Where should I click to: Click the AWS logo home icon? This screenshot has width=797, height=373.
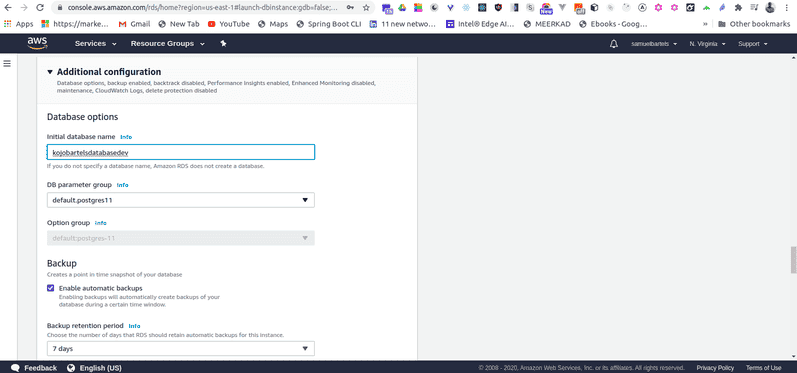click(38, 44)
